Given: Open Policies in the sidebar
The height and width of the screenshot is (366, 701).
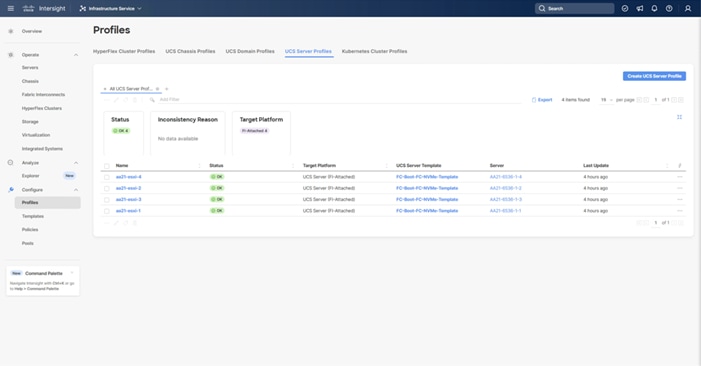Looking at the screenshot, I should 30,230.
